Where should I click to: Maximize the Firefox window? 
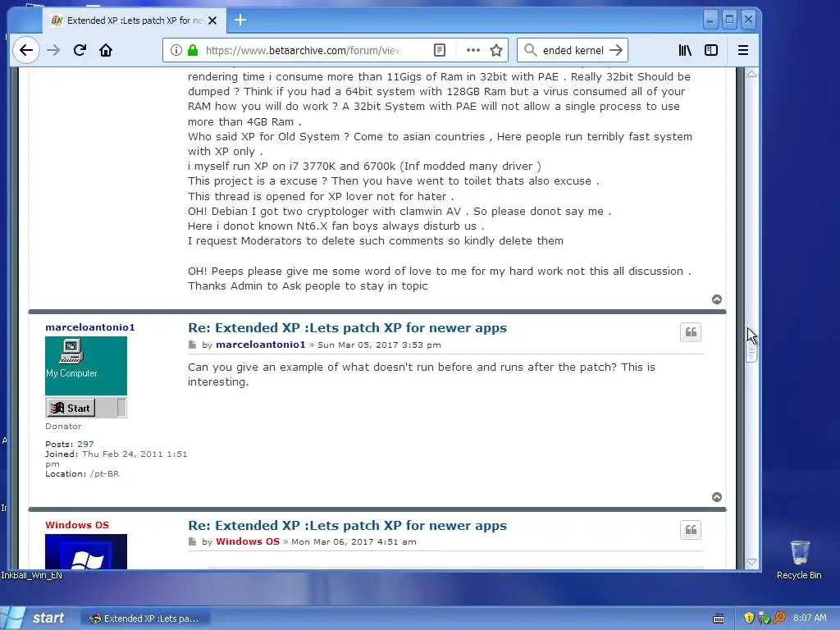tap(729, 20)
